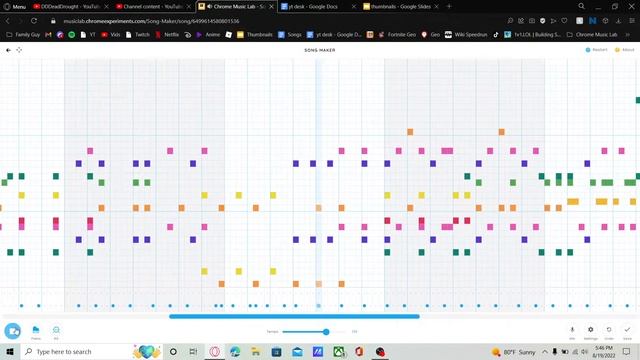This screenshot has width=640, height=360.
Task: Open the Thumbnails bookmark
Action: [255, 35]
